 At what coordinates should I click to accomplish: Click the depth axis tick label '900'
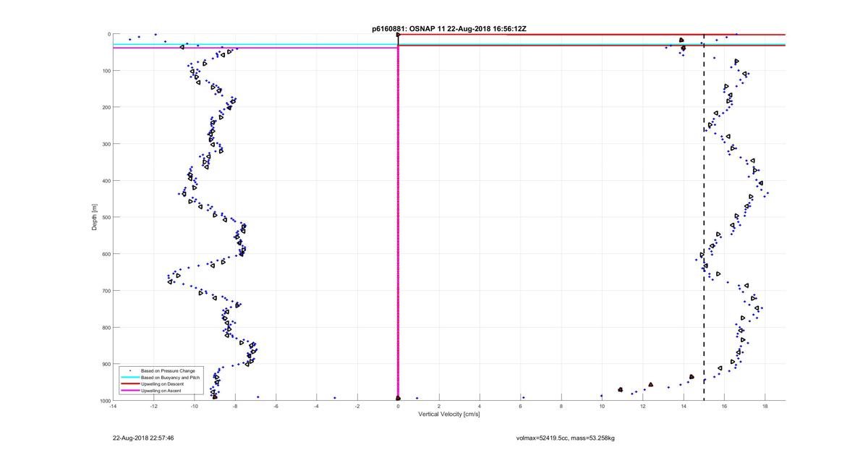[106, 364]
